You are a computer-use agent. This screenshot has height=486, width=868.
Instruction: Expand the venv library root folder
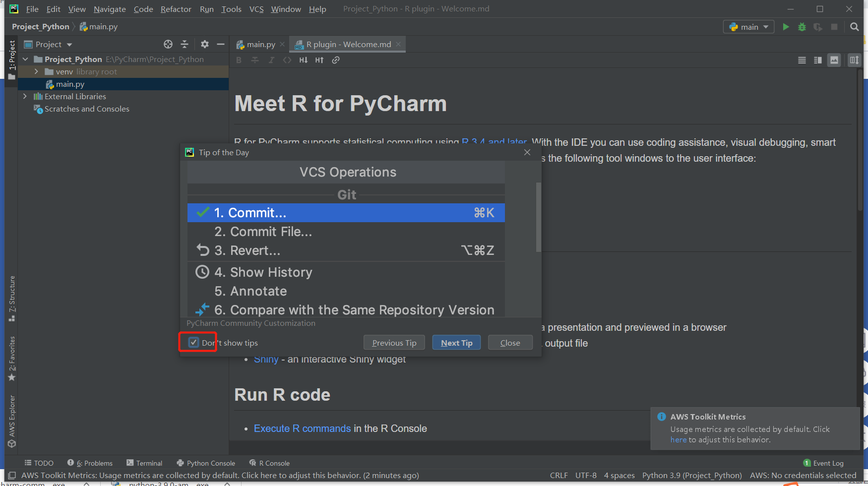coord(36,71)
